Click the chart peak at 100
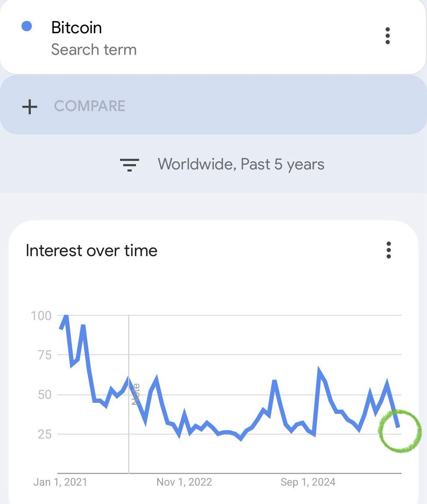 pyautogui.click(x=65, y=316)
